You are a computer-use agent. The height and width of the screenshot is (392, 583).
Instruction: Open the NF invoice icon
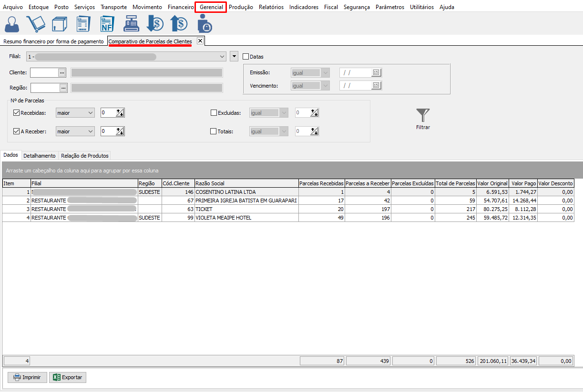(107, 24)
